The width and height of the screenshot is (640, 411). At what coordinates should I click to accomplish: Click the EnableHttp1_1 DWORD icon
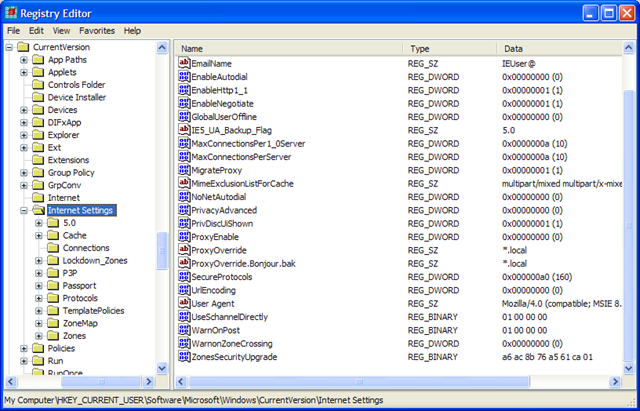pyautogui.click(x=184, y=90)
